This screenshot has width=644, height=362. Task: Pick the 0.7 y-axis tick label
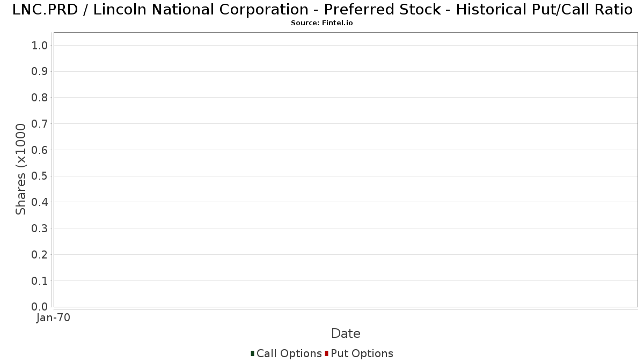[x=40, y=124]
